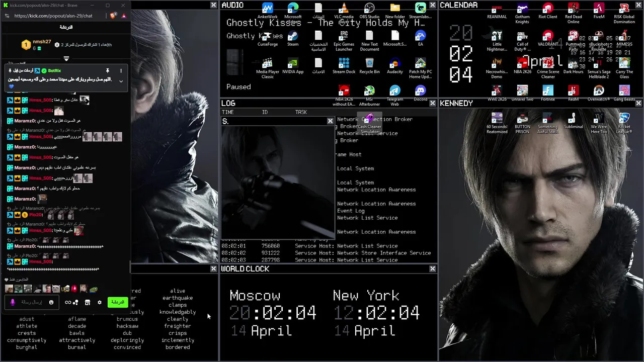Click the send message input field
The width and height of the screenshot is (644, 362).
33,302
